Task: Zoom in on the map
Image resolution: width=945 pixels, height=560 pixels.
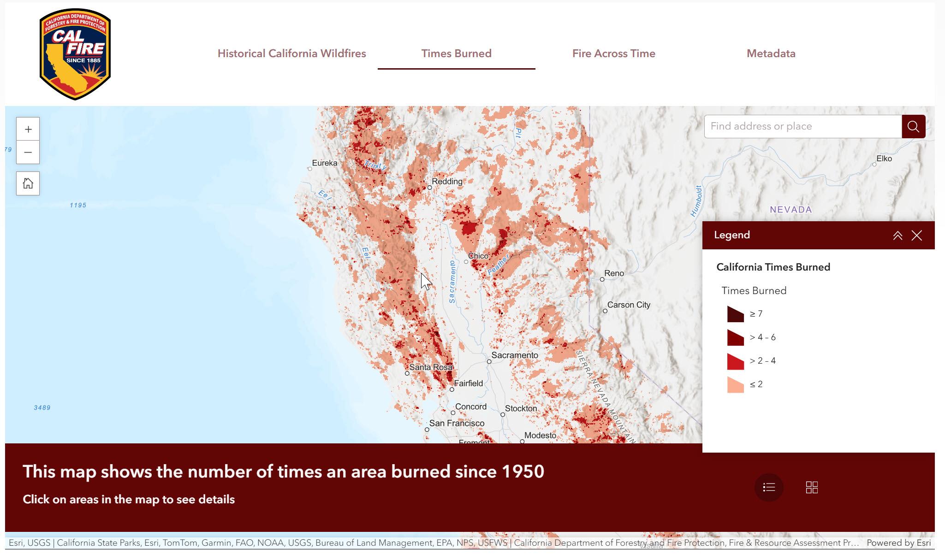Action: [28, 129]
